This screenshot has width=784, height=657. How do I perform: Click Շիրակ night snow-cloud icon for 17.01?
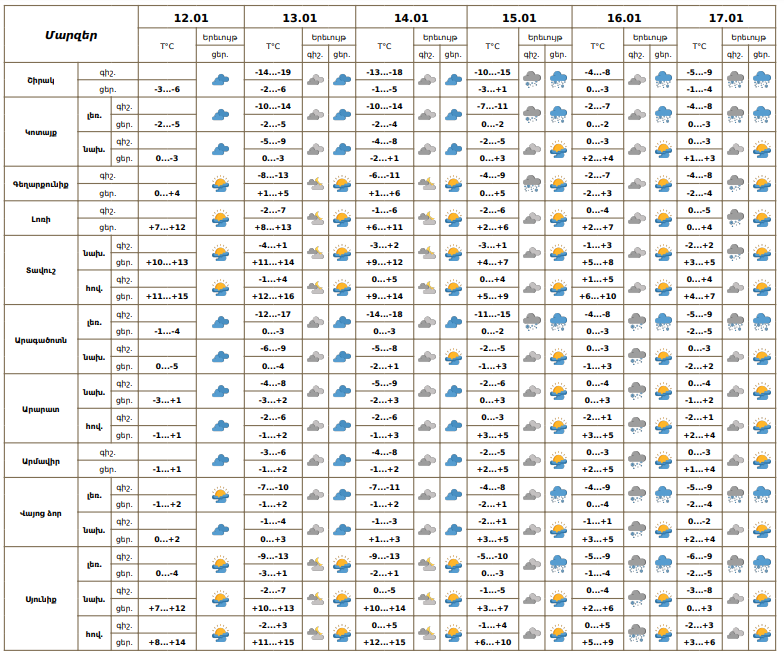(735, 81)
